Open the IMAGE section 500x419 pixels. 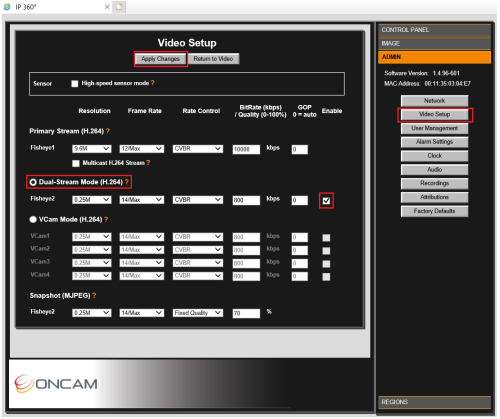pyautogui.click(x=434, y=44)
